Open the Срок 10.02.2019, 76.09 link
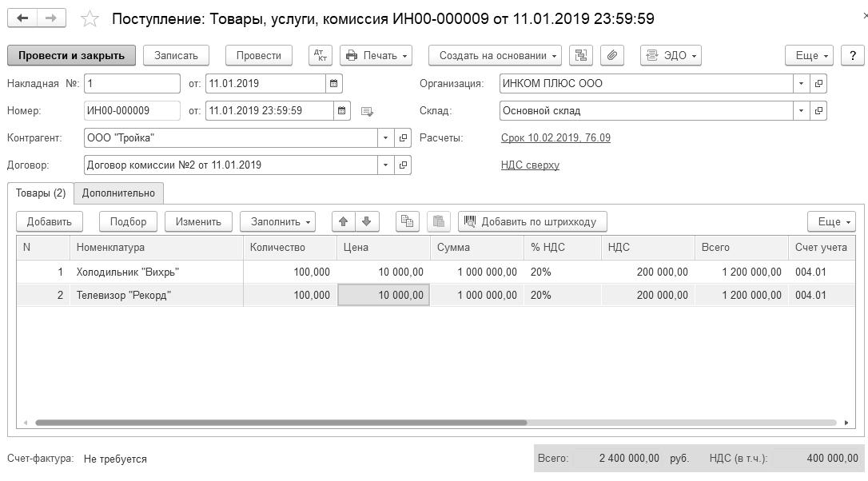This screenshot has height=481, width=868. [x=555, y=137]
